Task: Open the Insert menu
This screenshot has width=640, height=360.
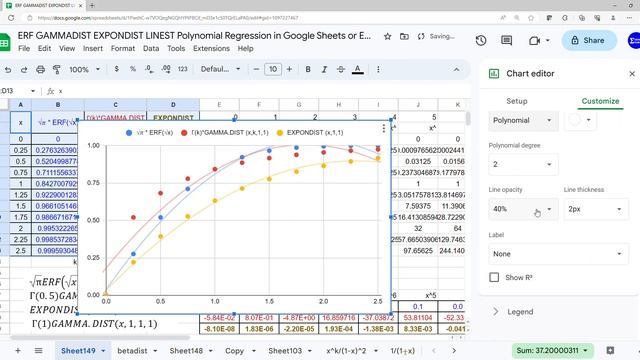Action: (93, 48)
